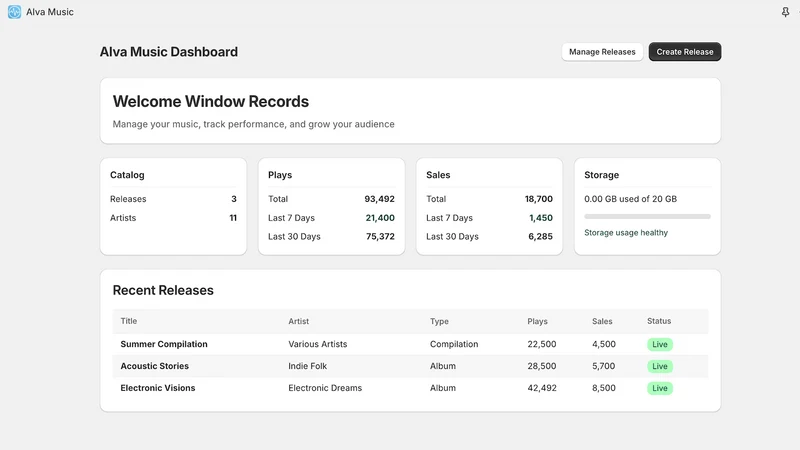800x450 pixels.
Task: Click the Storage card heading
Action: 601,174
